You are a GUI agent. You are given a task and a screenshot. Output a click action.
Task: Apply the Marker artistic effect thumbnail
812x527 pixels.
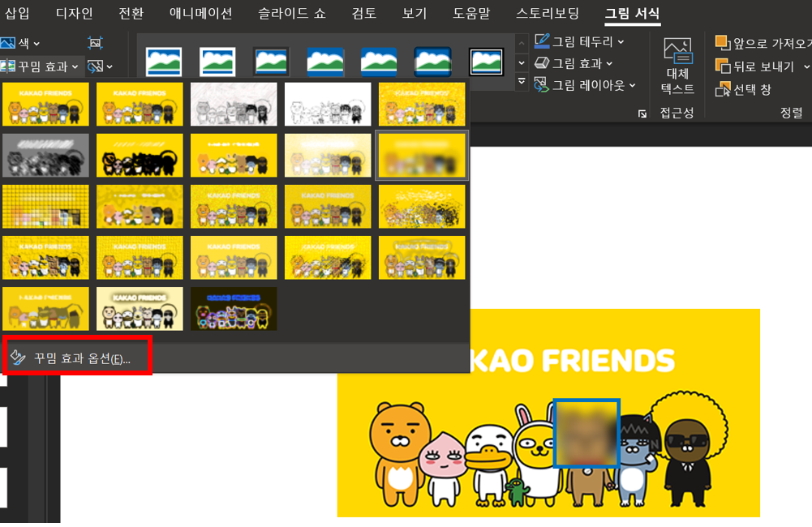(x=140, y=104)
